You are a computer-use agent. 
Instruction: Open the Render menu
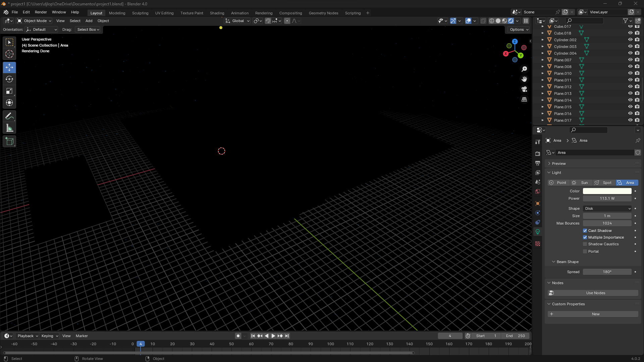coord(41,12)
